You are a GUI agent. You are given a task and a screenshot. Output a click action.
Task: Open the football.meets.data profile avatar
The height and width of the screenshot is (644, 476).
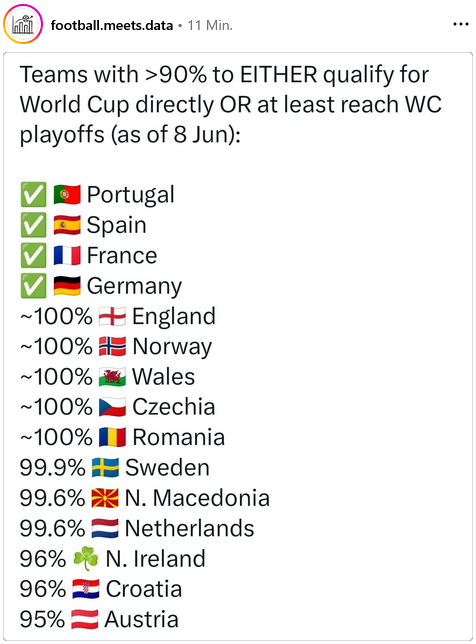tap(23, 24)
